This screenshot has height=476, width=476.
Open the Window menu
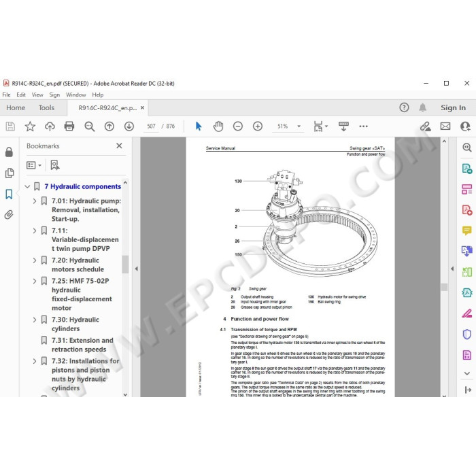76,95
